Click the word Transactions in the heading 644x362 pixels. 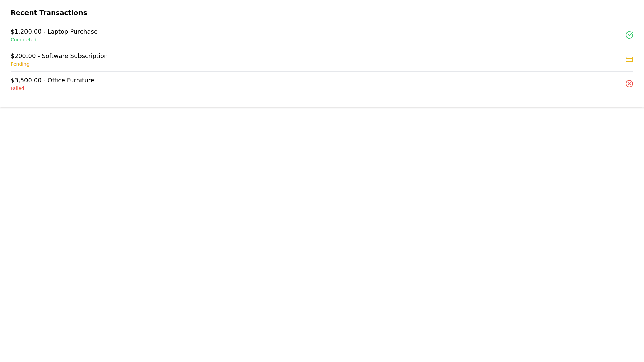click(x=63, y=13)
